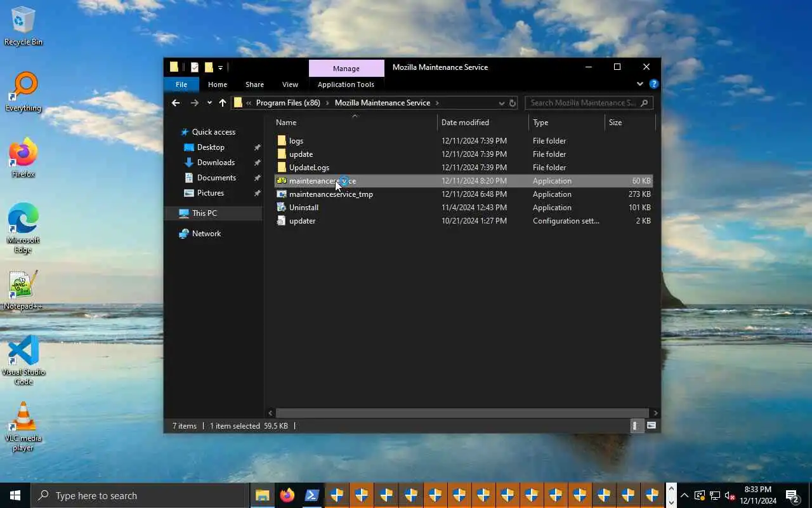
Task: Open the notification center icon
Action: (x=792, y=495)
